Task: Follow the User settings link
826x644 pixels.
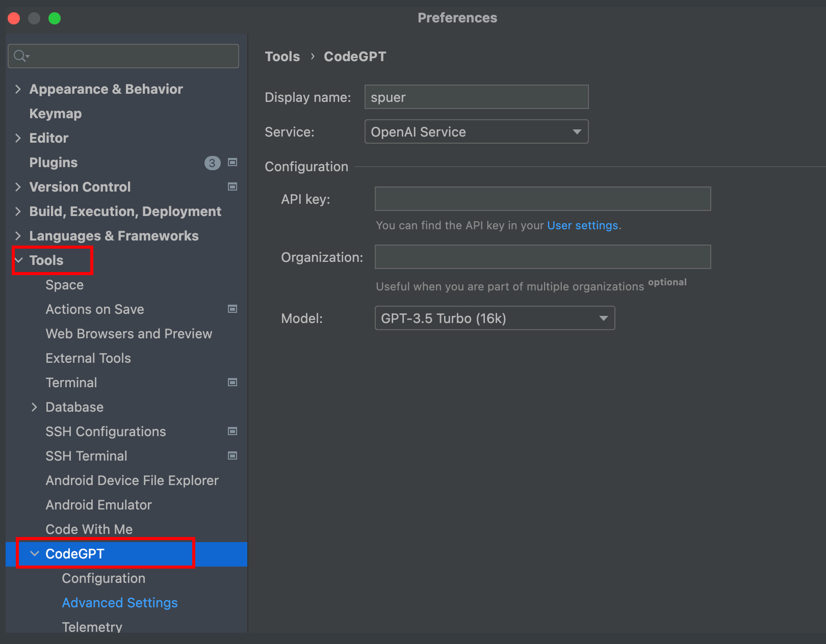Action: pyautogui.click(x=582, y=225)
